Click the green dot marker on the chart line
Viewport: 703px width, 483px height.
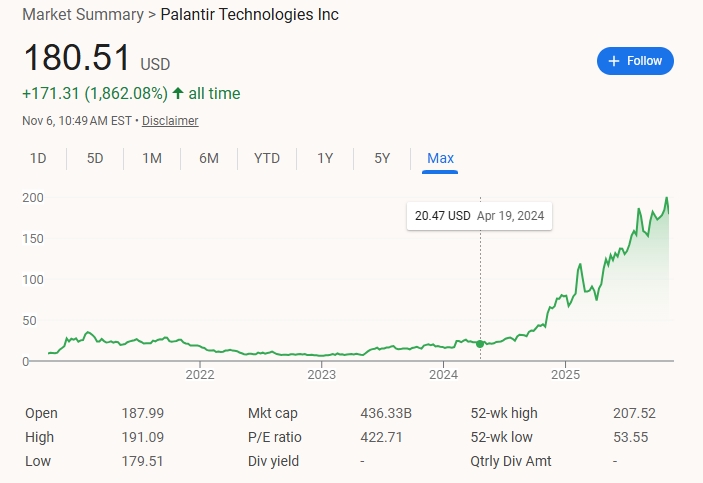click(x=481, y=343)
